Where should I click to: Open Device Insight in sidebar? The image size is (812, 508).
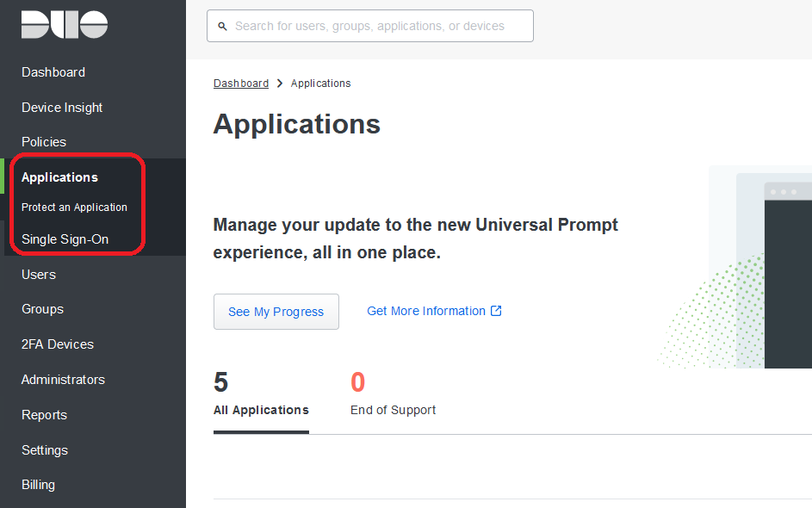click(x=62, y=108)
